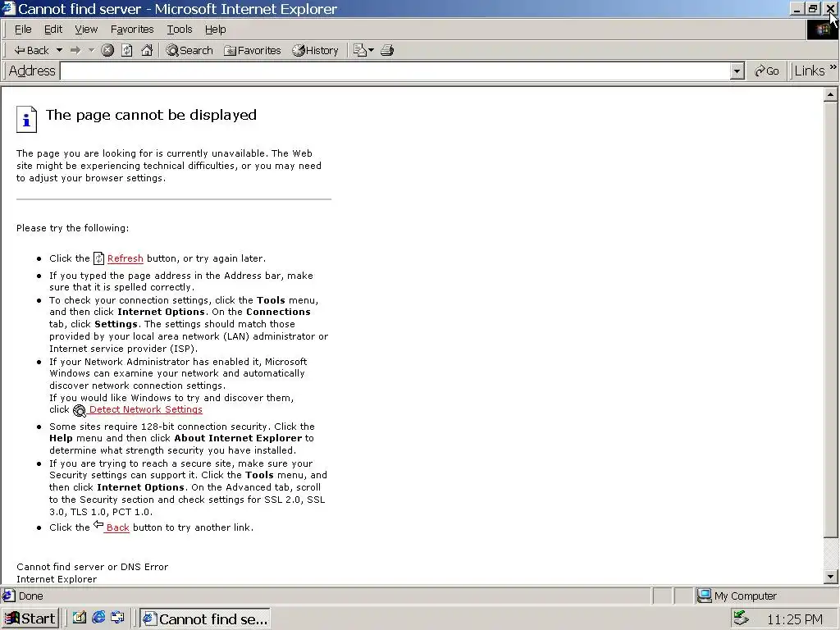This screenshot has height=630, width=840.
Task: Click the Mail toolbar icon
Action: [360, 50]
